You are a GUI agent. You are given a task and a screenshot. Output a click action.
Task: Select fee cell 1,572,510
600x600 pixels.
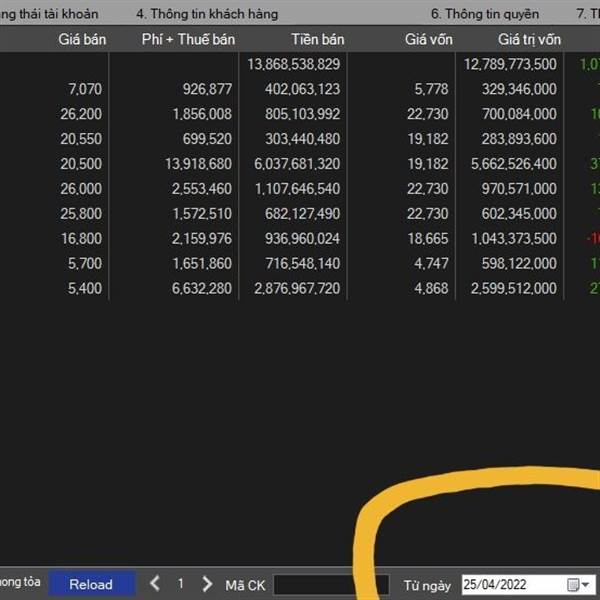point(202,214)
